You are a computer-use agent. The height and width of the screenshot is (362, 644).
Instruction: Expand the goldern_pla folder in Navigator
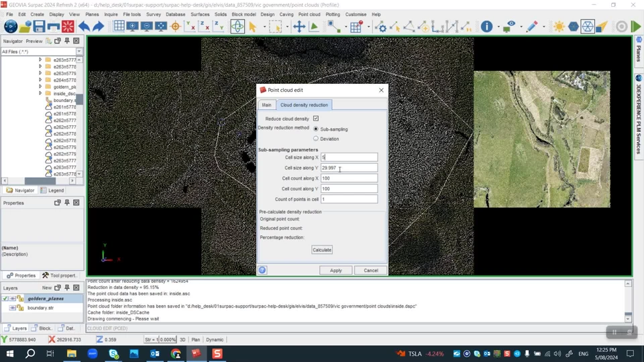[40, 87]
